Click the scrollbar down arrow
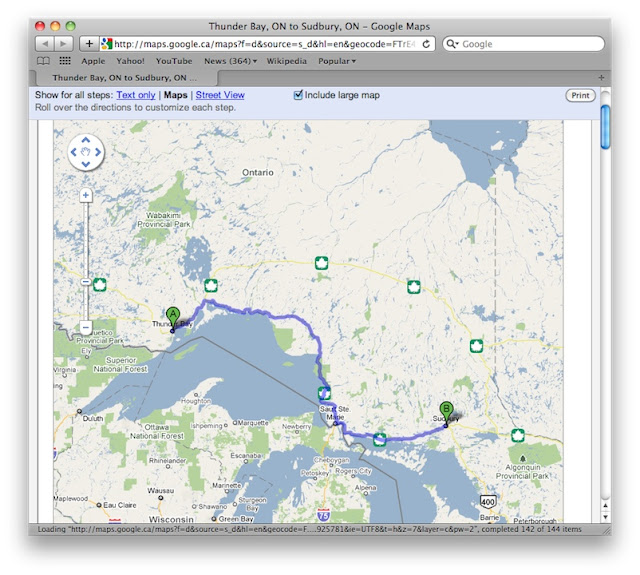 pyautogui.click(x=606, y=517)
